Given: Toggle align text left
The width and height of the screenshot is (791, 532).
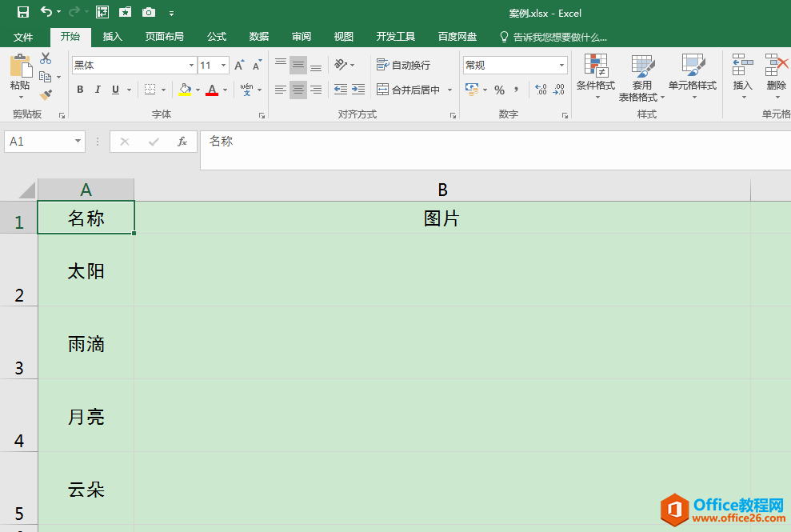Looking at the screenshot, I should tap(281, 90).
